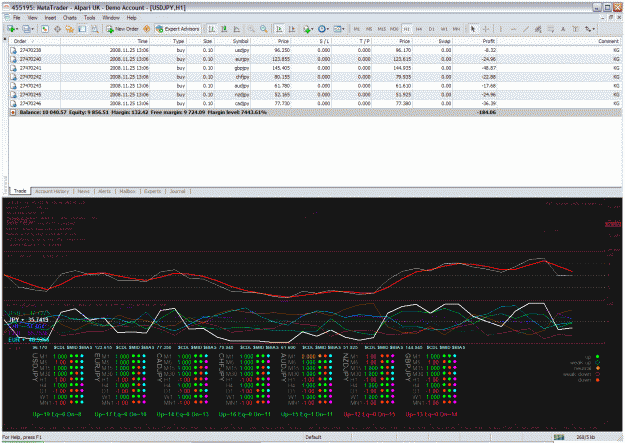The image size is (625, 443).
Task: Show the Market Watch window
Action: 45,29
